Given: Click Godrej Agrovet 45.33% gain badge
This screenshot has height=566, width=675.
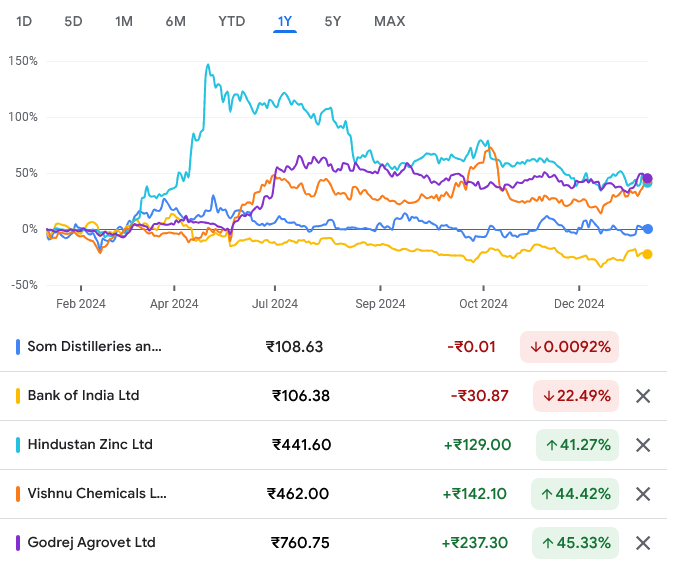Looking at the screenshot, I should coord(576,543).
